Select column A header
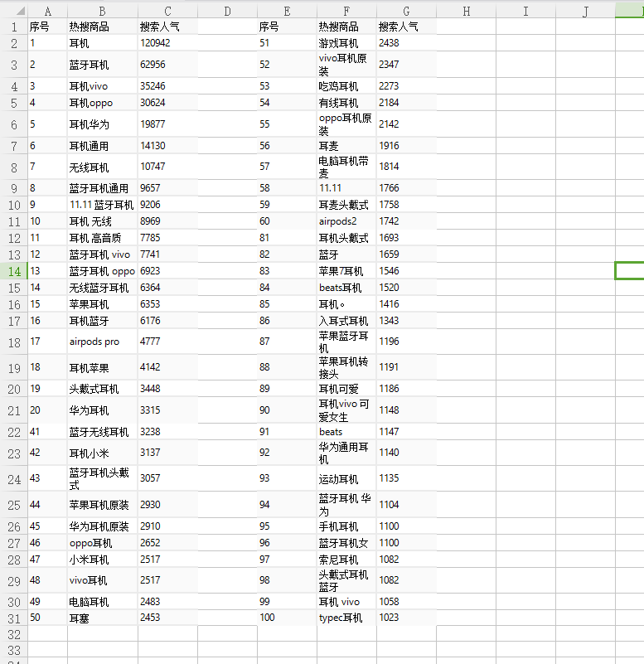The width and height of the screenshot is (644, 664). tap(47, 11)
